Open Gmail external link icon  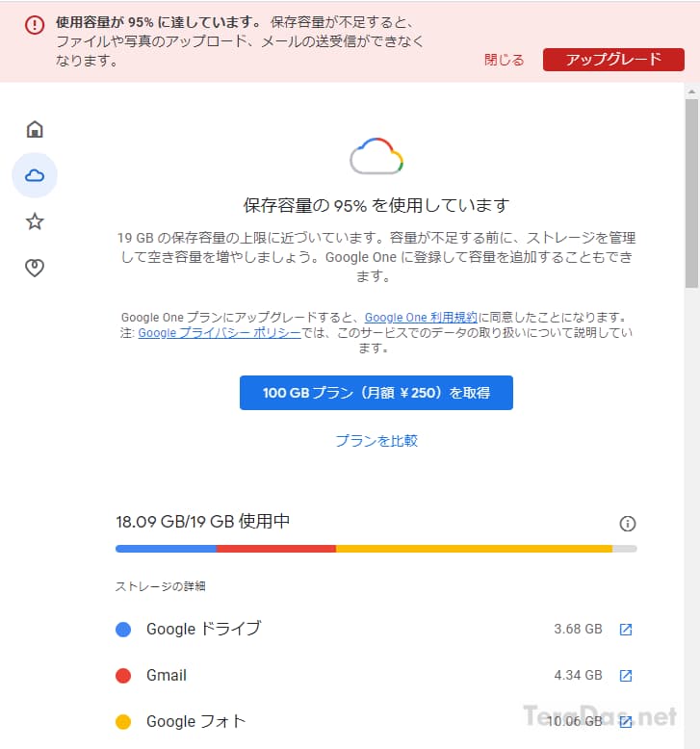click(626, 676)
